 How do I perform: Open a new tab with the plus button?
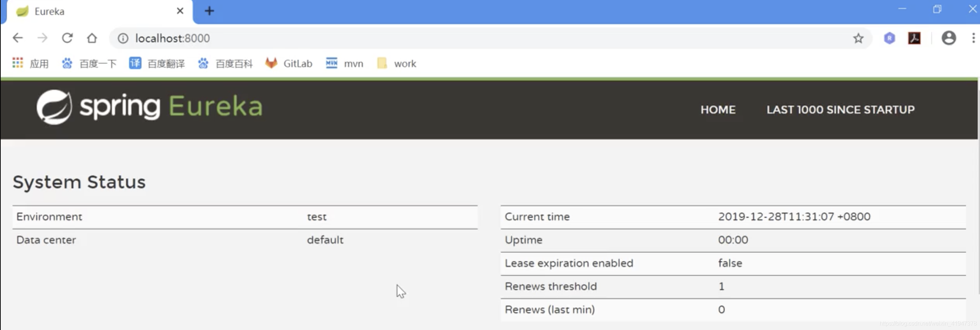209,11
